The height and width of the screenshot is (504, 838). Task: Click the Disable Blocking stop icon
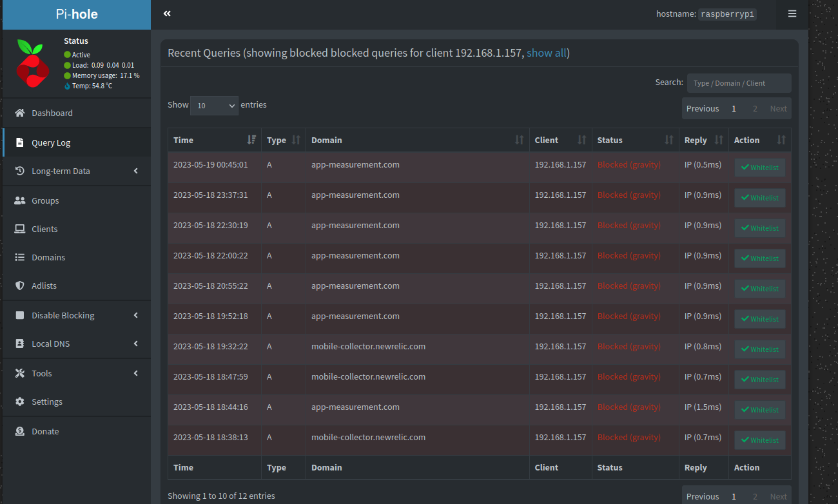pyautogui.click(x=19, y=315)
